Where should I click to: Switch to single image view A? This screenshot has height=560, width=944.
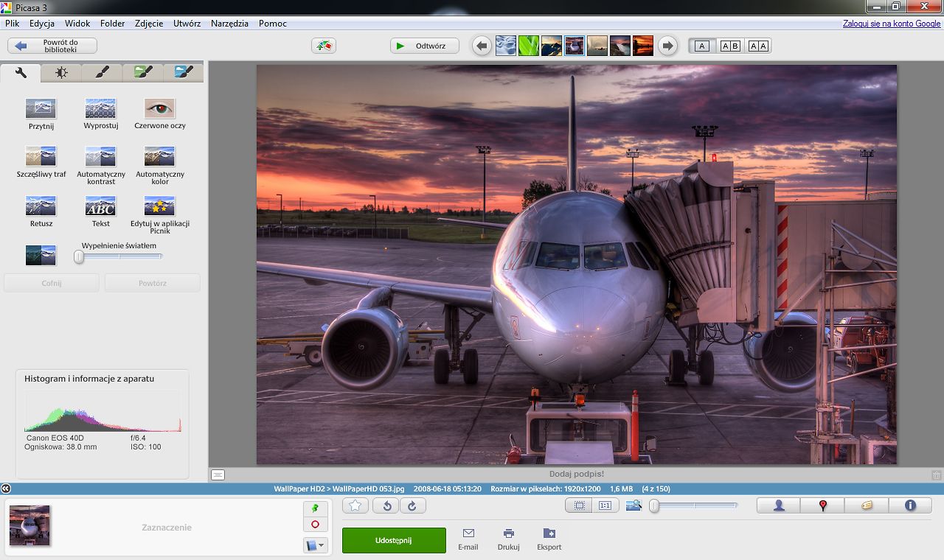702,46
